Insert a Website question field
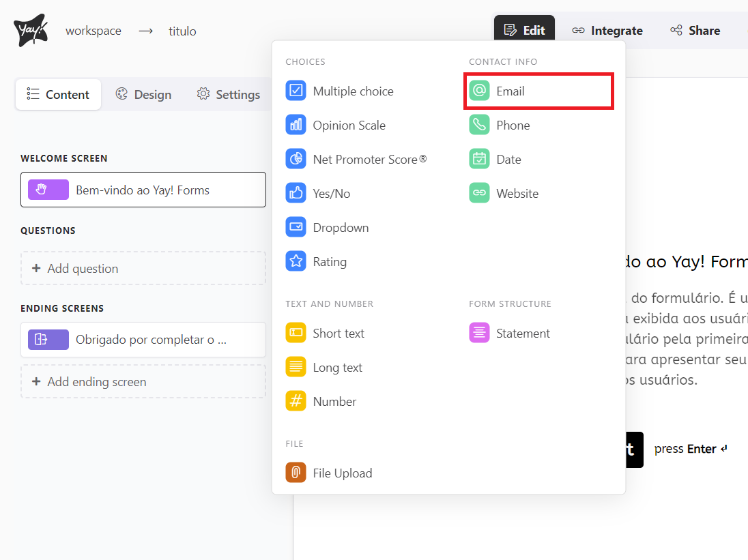This screenshot has height=560, width=748. pyautogui.click(x=517, y=194)
